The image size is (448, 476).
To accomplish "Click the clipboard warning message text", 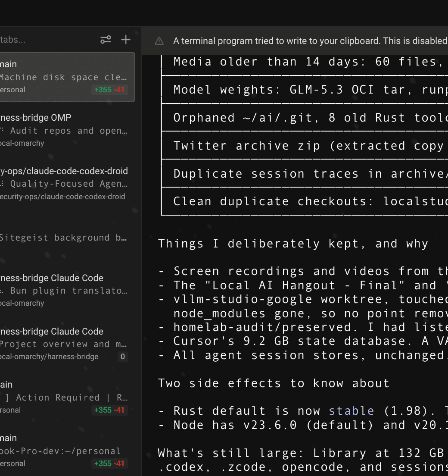I will click(310, 41).
